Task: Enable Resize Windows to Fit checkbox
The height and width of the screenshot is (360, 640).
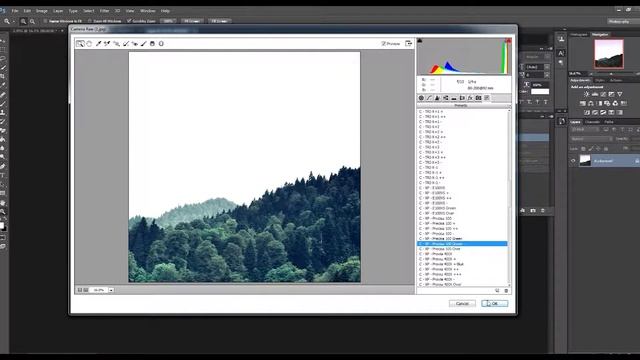Action: tap(45, 21)
